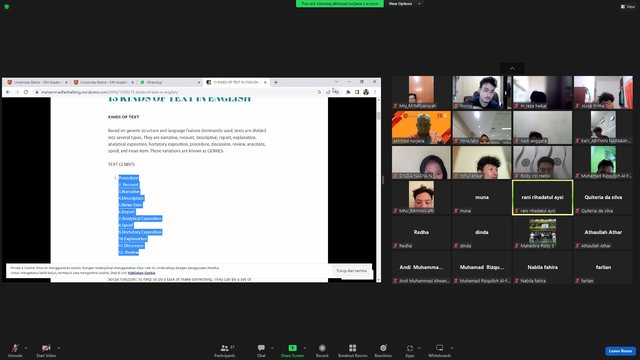Screen dimensions: 640x360
Task: Click 'News Item' in the genres list
Action: click(131, 205)
